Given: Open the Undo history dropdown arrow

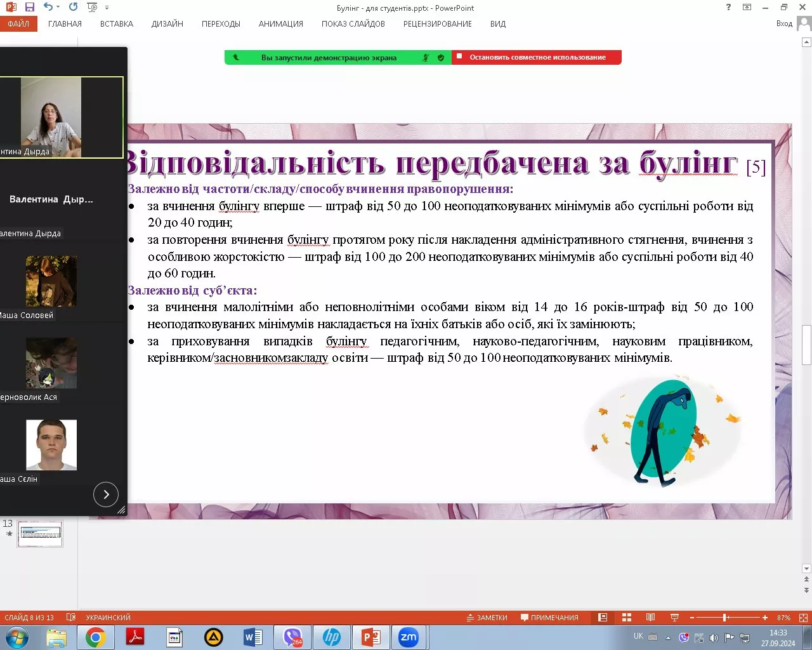Looking at the screenshot, I should click(x=58, y=8).
